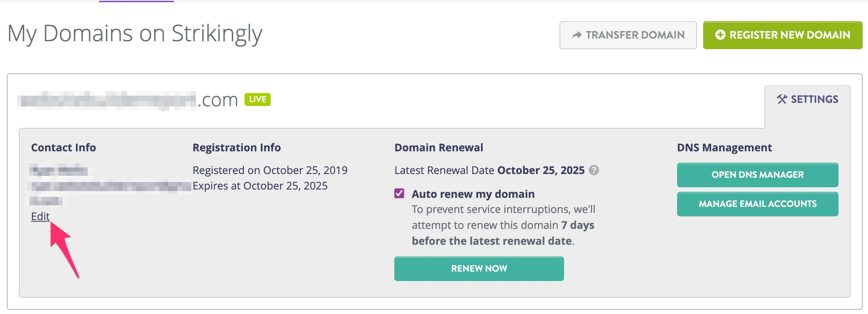Click Transfer Domain
The image size is (868, 314).
pos(628,35)
